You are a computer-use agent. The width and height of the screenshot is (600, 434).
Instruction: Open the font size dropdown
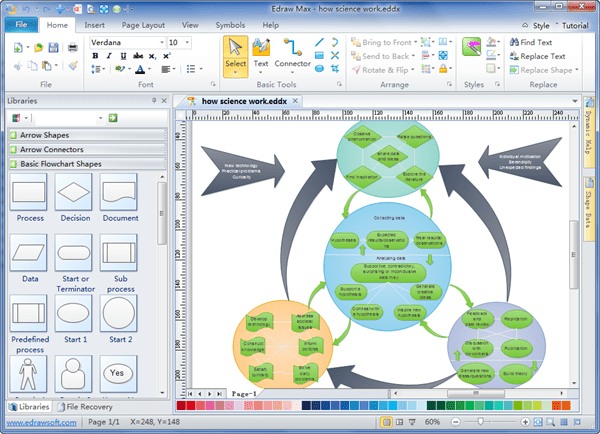[187, 42]
